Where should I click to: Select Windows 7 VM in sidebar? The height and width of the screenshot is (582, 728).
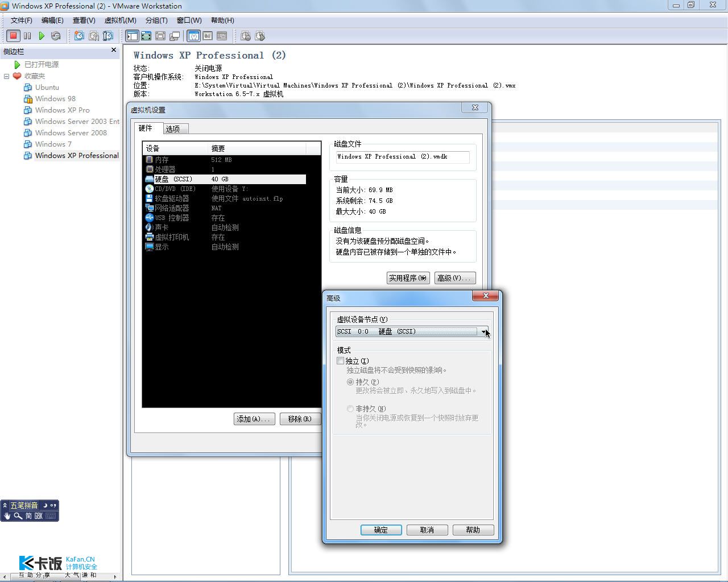point(53,144)
